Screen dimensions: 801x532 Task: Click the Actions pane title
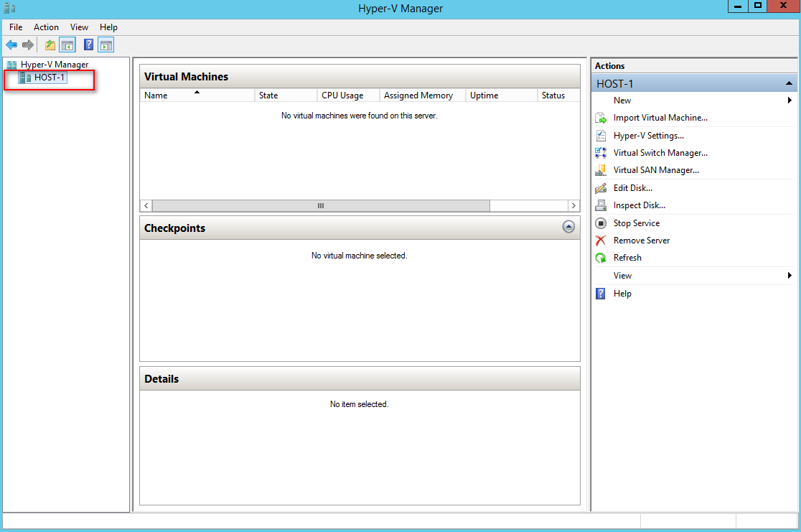point(609,66)
